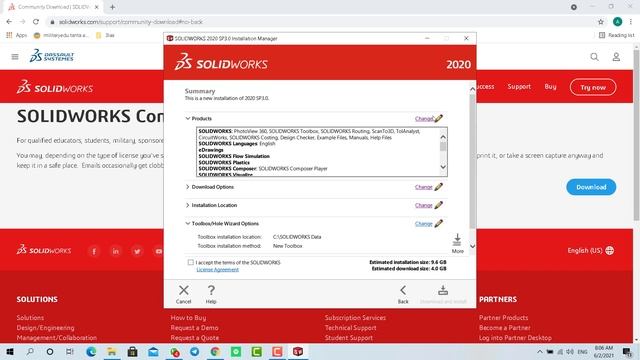This screenshot has height=360, width=640.
Task: Click the taskbar clock and date
Action: pyautogui.click(x=604, y=351)
